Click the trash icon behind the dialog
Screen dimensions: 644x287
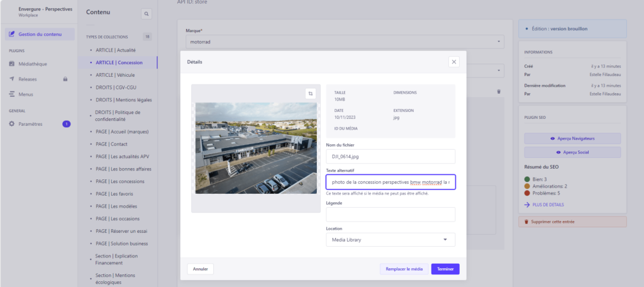click(x=499, y=92)
